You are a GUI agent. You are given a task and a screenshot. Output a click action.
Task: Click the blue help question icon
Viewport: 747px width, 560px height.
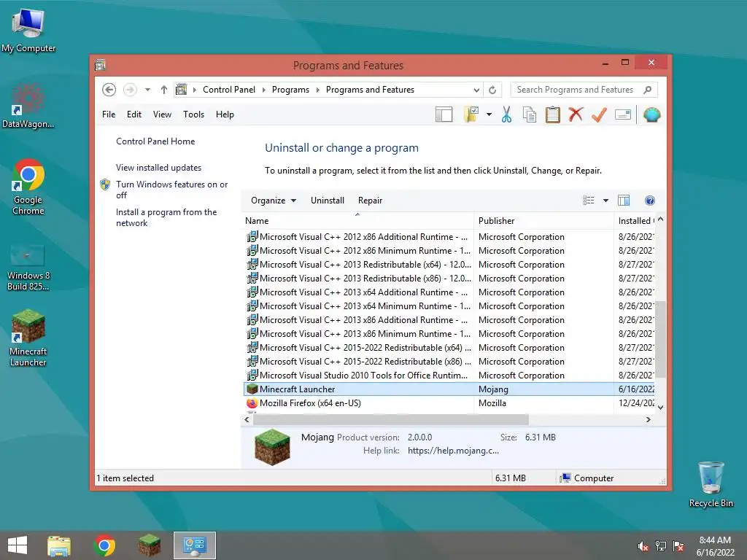click(650, 201)
